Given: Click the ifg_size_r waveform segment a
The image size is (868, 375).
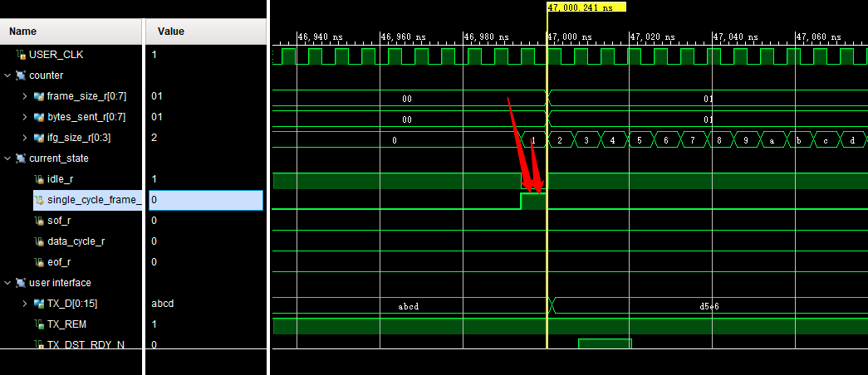Looking at the screenshot, I should pos(772,140).
